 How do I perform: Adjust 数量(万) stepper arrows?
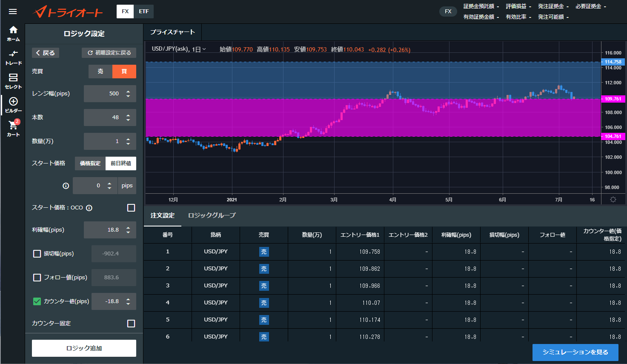(128, 141)
